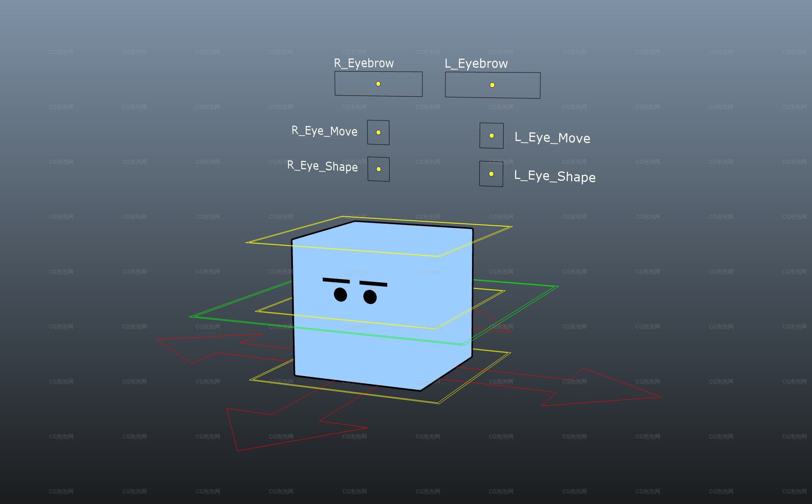Viewport: 812px width, 504px height.
Task: Click the R_Eye_Move text label
Action: [324, 131]
